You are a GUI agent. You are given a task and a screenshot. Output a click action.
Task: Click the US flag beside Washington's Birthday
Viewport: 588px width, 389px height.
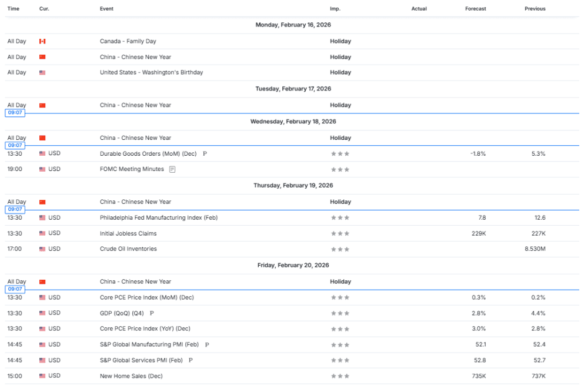42,73
